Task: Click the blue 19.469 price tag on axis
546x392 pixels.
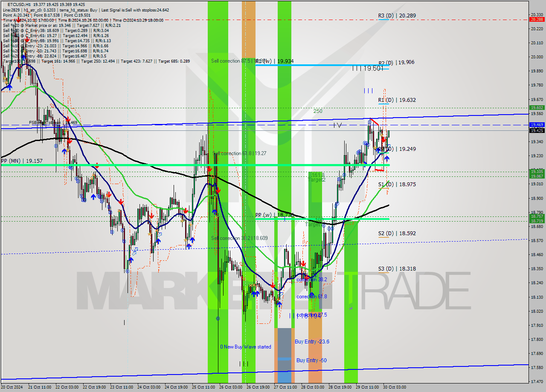Action: (x=537, y=125)
